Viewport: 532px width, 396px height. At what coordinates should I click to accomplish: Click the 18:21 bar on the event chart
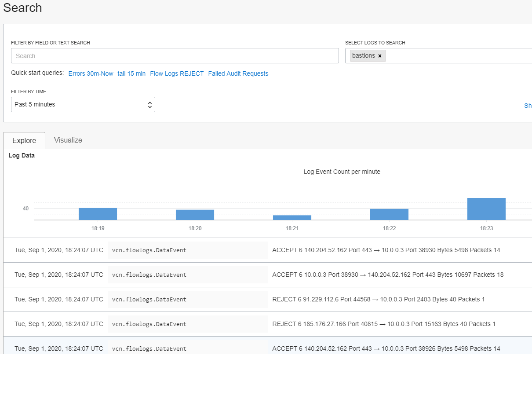click(292, 216)
